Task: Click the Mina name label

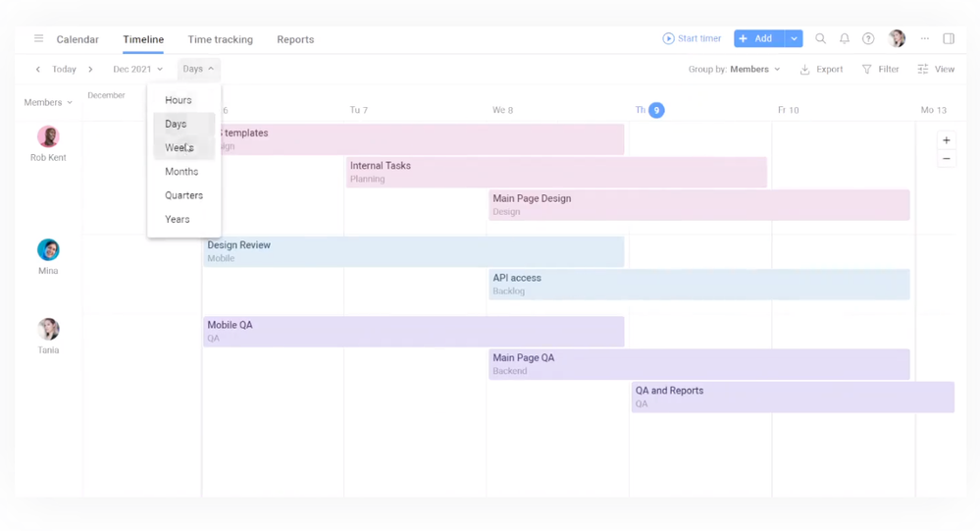Action: [48, 271]
